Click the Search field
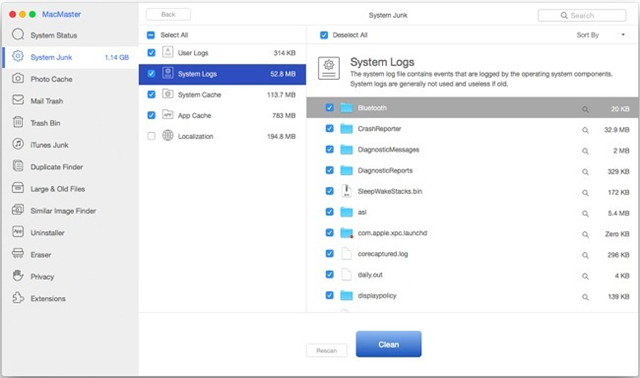 tap(582, 16)
